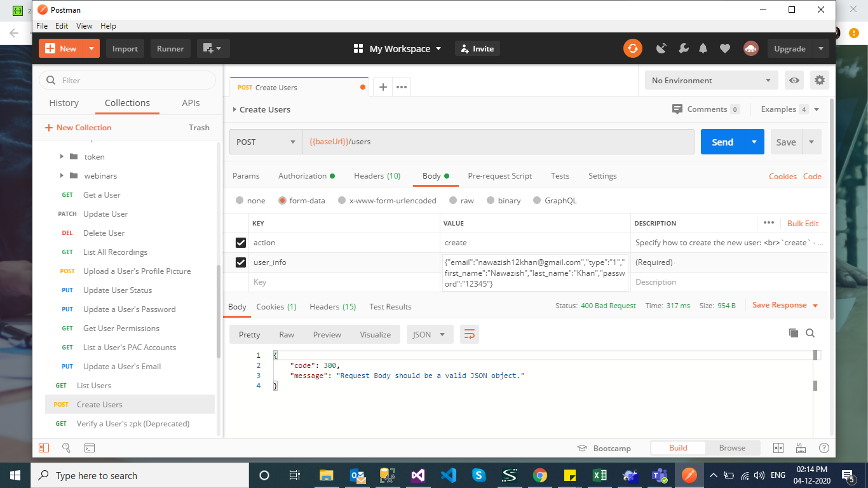Toggle the sidebar icon in status bar
Image resolution: width=868 pixels, height=488 pixels.
[44, 448]
